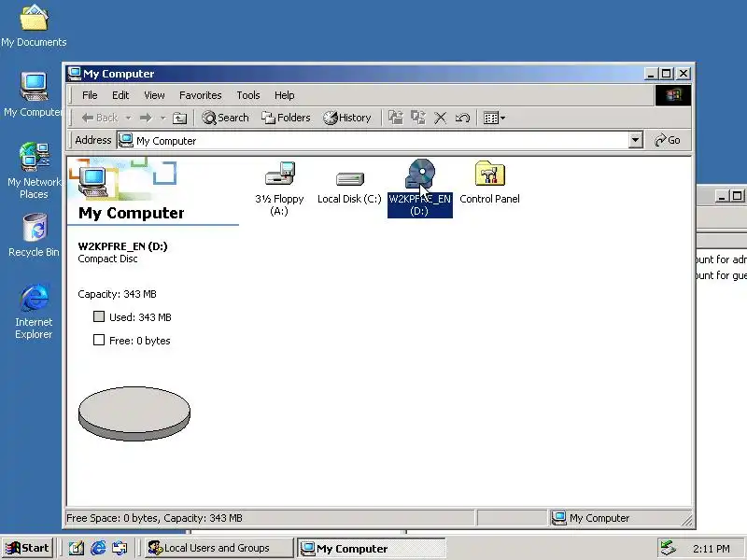Image resolution: width=747 pixels, height=560 pixels.
Task: Minimize the background window behind My Computer
Action: click(x=722, y=196)
